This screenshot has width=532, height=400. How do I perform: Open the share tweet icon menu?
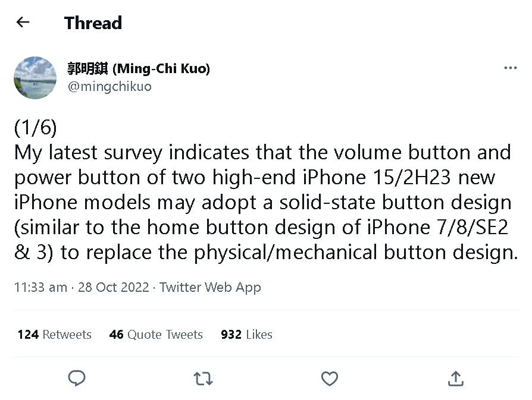pos(455,378)
